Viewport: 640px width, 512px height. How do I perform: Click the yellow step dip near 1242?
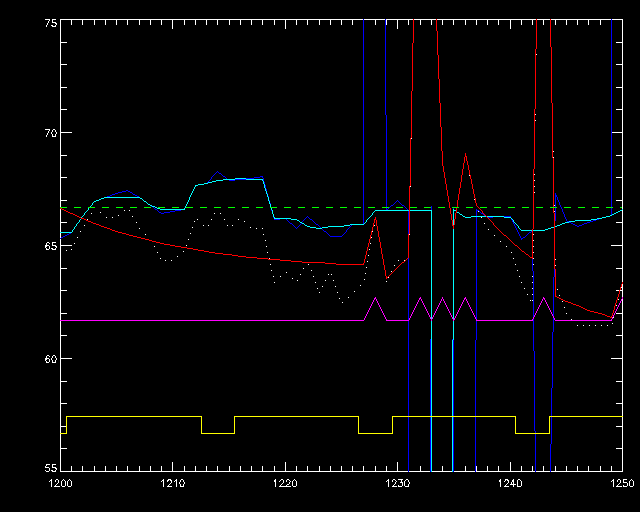532,433
